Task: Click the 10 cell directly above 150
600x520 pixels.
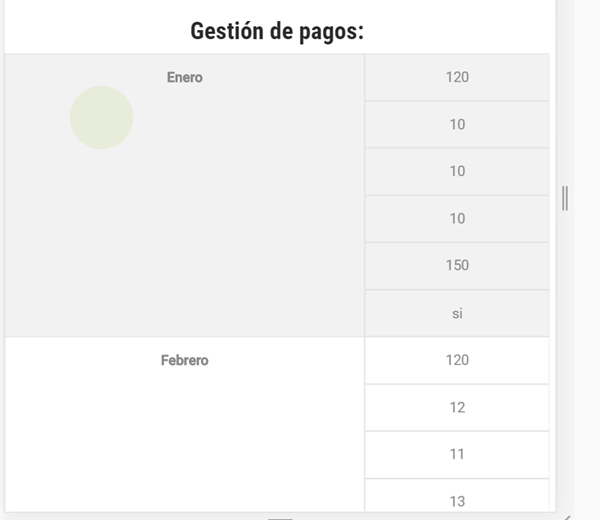Action: click(x=457, y=218)
